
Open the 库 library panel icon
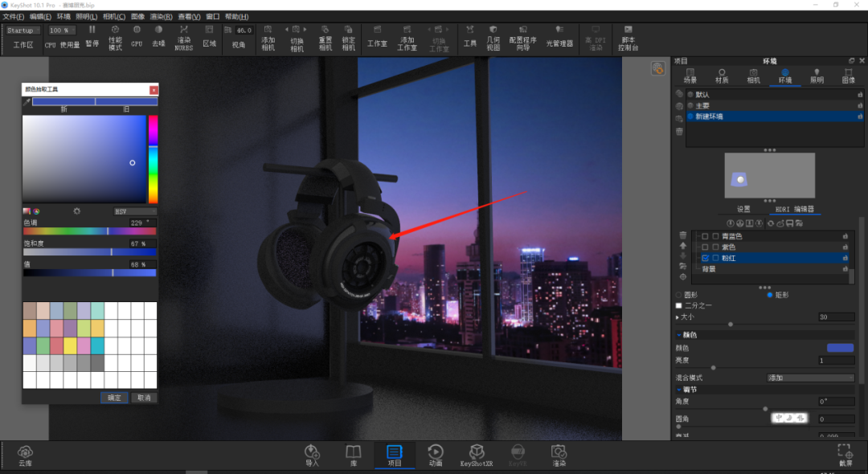353,456
